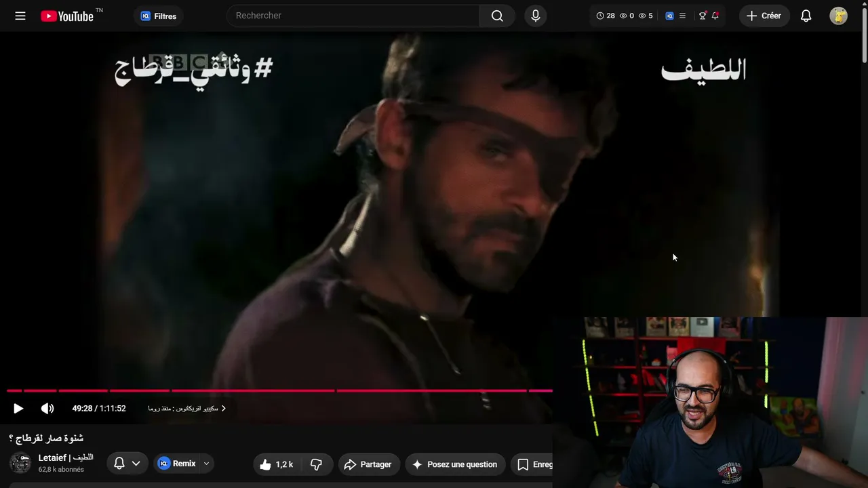Open the clock counter showing 28

pos(606,16)
